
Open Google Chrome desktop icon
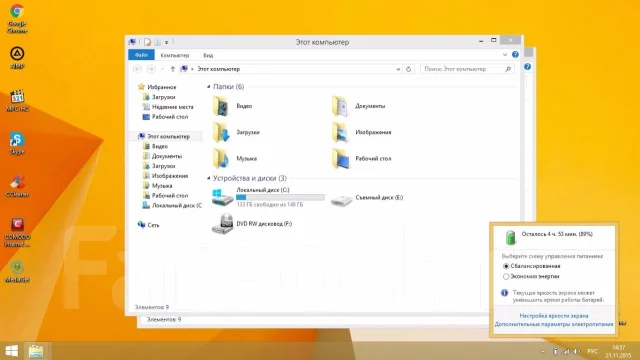click(x=17, y=18)
